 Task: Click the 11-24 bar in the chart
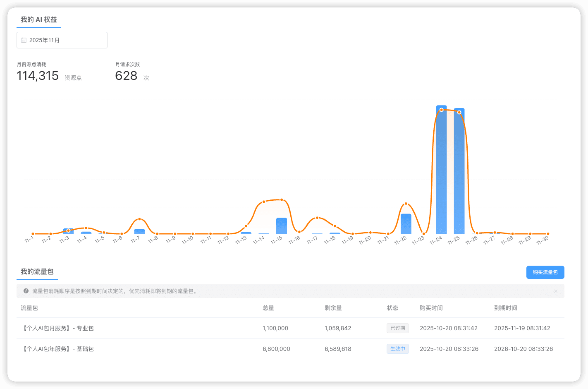click(x=441, y=170)
